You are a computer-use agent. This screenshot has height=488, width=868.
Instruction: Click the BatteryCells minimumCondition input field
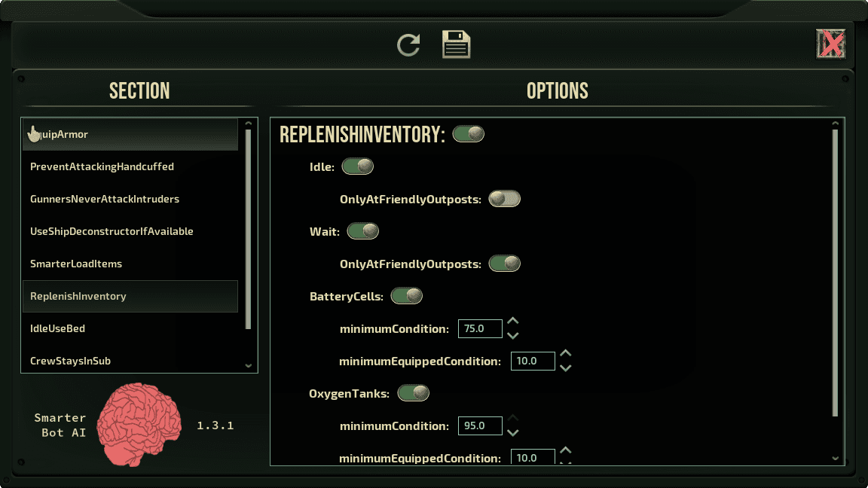(480, 328)
